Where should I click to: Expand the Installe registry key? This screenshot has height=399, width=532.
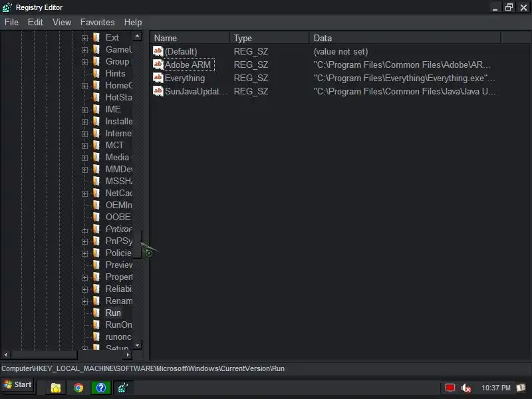coord(85,122)
